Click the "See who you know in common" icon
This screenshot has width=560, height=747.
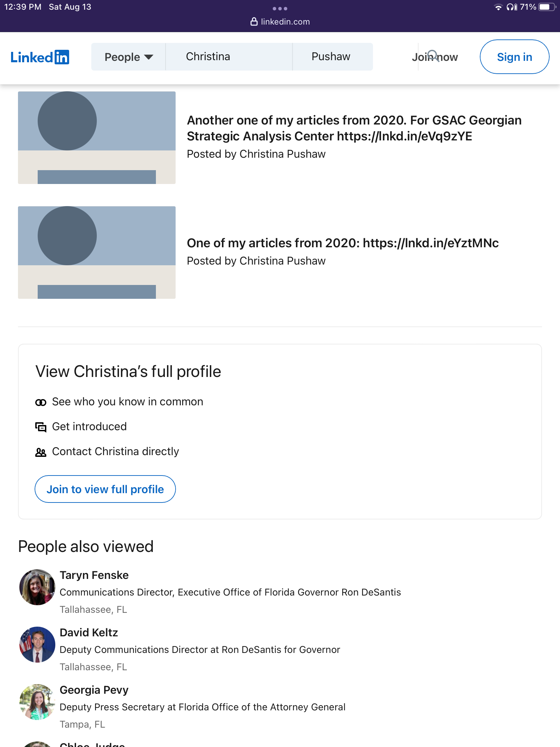click(x=41, y=402)
